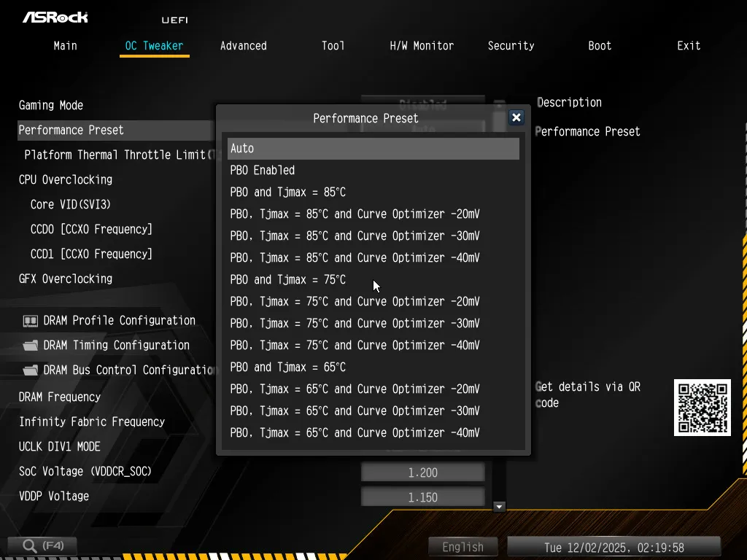This screenshot has height=560, width=747.
Task: Open the DRAM Bus Control Configuration folder icon
Action: [31, 370]
